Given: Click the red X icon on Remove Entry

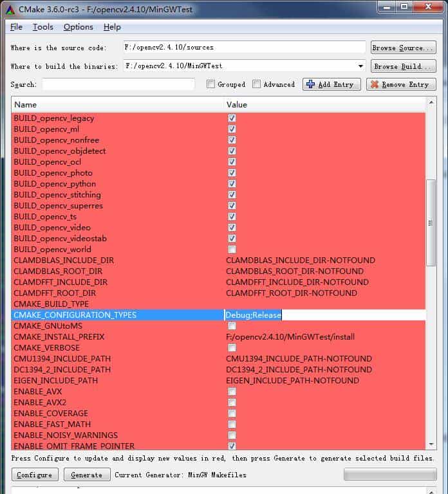Looking at the screenshot, I should (x=375, y=84).
